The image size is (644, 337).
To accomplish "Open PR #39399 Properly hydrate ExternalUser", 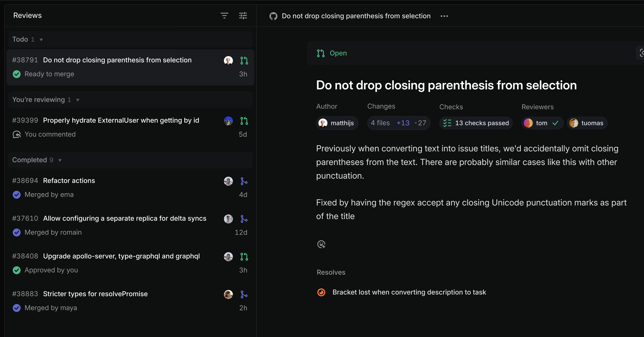I will pos(130,128).
